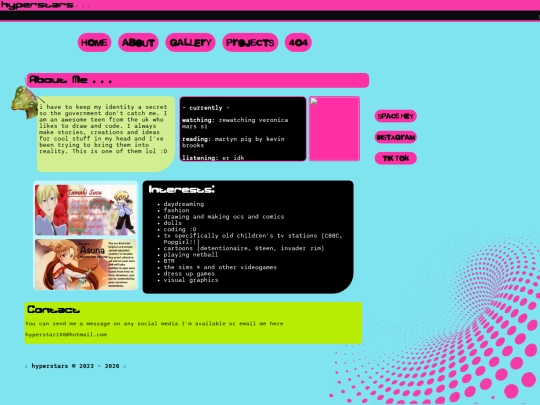
Task: Open the HOME navigation button
Action: [94, 43]
